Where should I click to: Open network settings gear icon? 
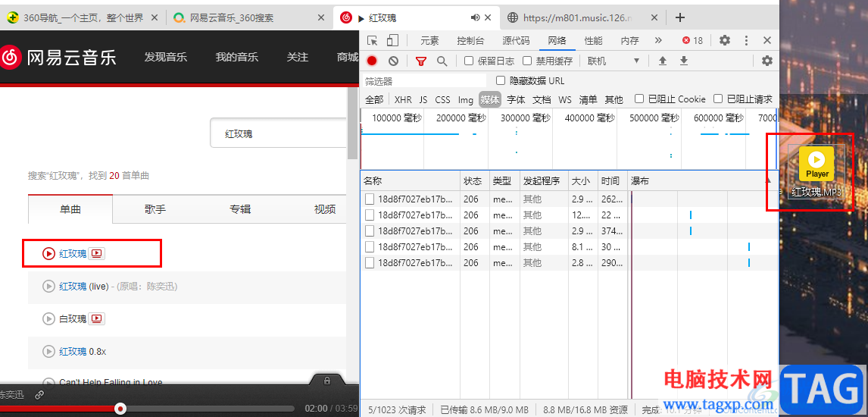pyautogui.click(x=767, y=61)
